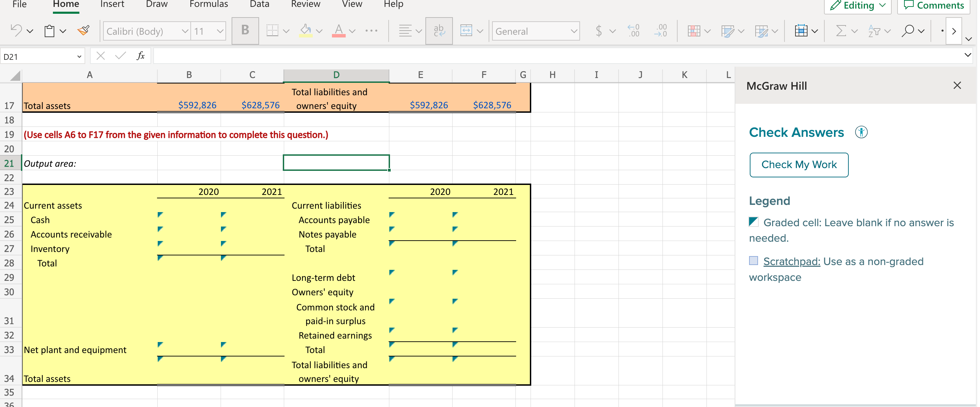This screenshot has width=980, height=407.
Task: Expand the Name Box dropdown arrow
Action: point(79,57)
